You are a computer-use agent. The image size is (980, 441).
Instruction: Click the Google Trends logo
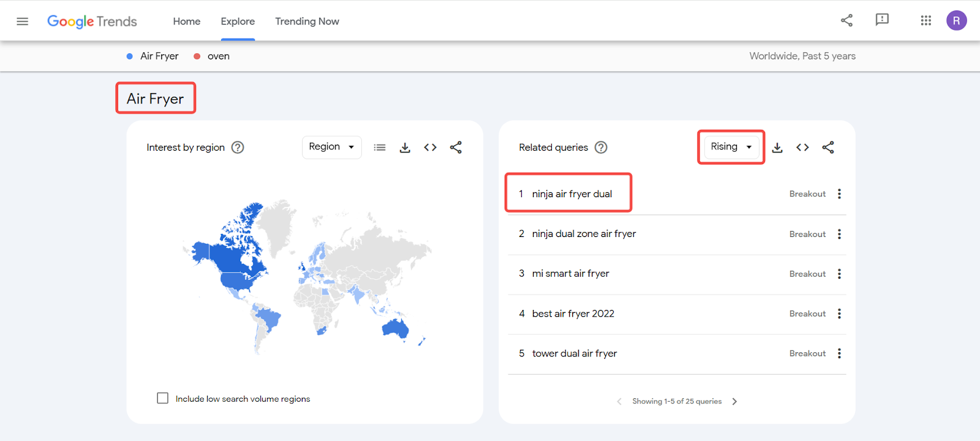coord(92,21)
